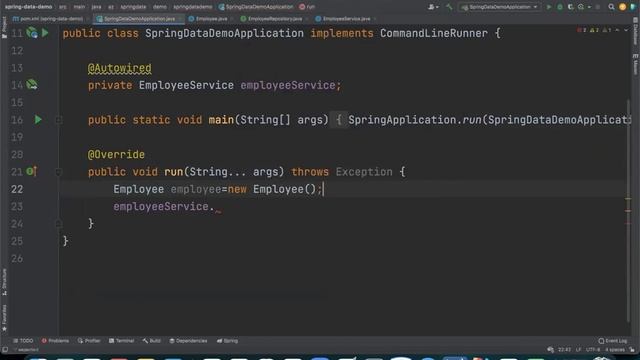This screenshot has width=640, height=360.
Task: Open the Profiler tool window
Action: click(89, 341)
